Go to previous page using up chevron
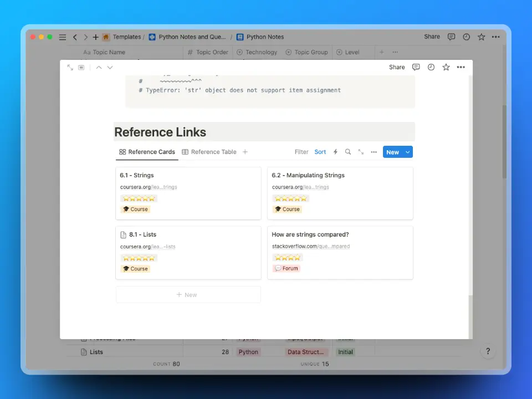The height and width of the screenshot is (399, 532). pos(99,67)
